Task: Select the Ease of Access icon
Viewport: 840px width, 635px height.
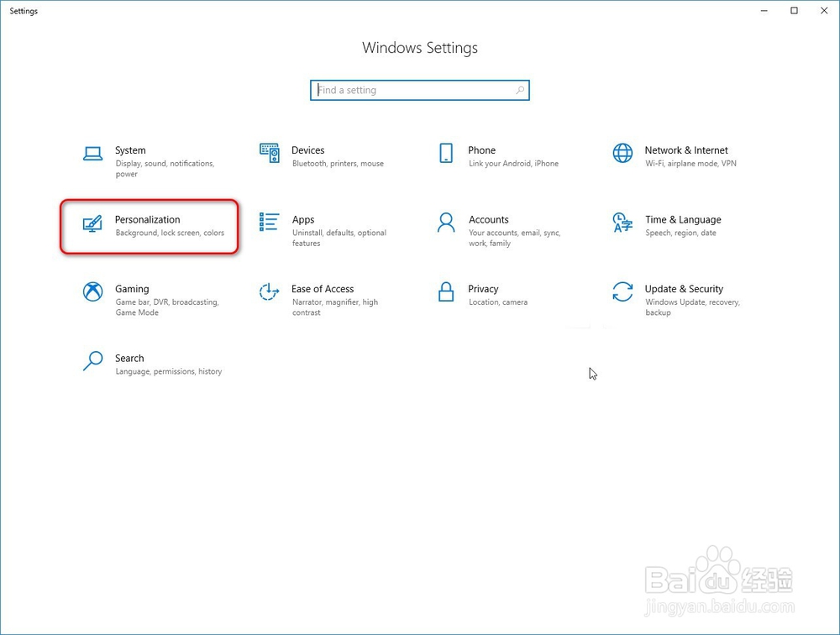Action: click(x=269, y=291)
